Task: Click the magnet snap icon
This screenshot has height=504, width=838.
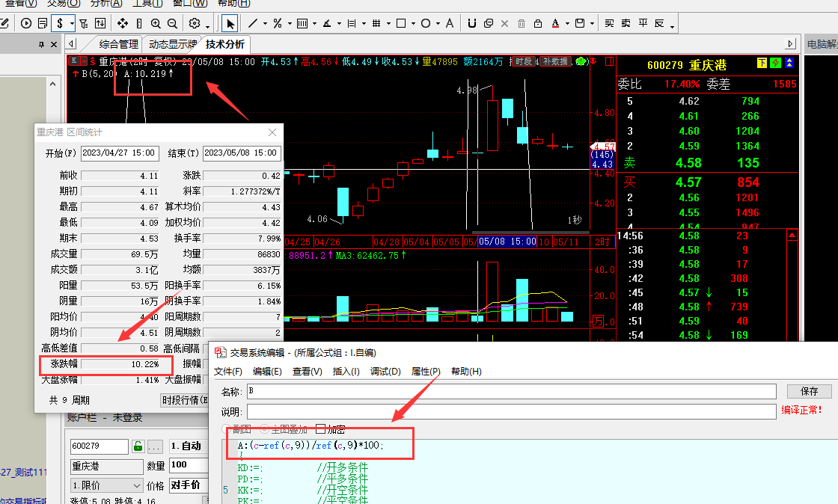Action: pyautogui.click(x=471, y=23)
